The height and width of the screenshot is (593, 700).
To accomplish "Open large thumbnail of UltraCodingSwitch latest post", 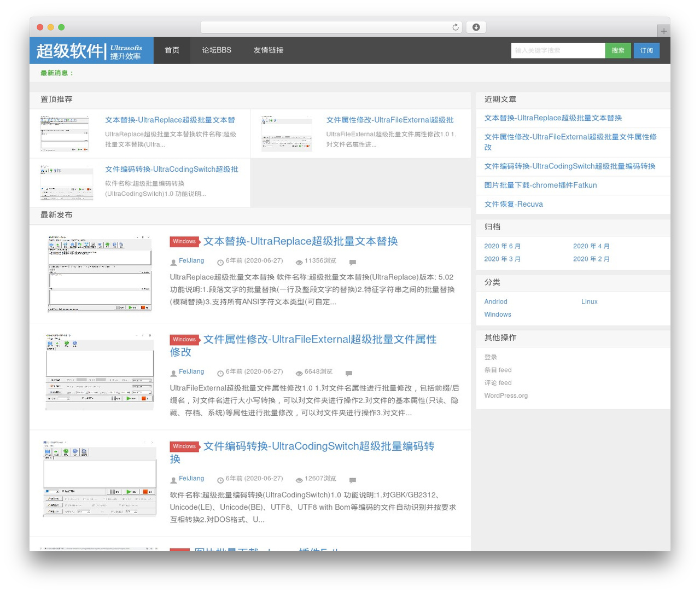I will click(100, 479).
